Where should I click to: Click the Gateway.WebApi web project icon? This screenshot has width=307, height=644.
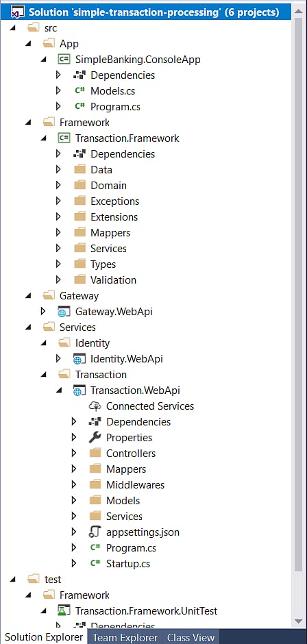tap(64, 311)
